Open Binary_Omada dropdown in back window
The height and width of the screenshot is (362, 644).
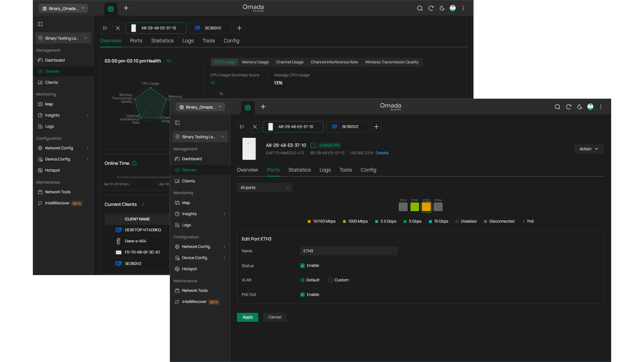63,8
